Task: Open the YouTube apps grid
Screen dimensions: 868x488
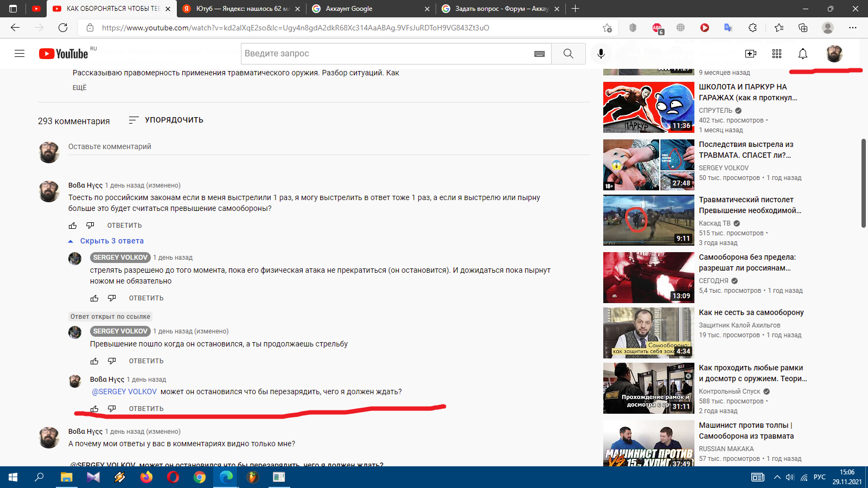Action: (x=777, y=54)
